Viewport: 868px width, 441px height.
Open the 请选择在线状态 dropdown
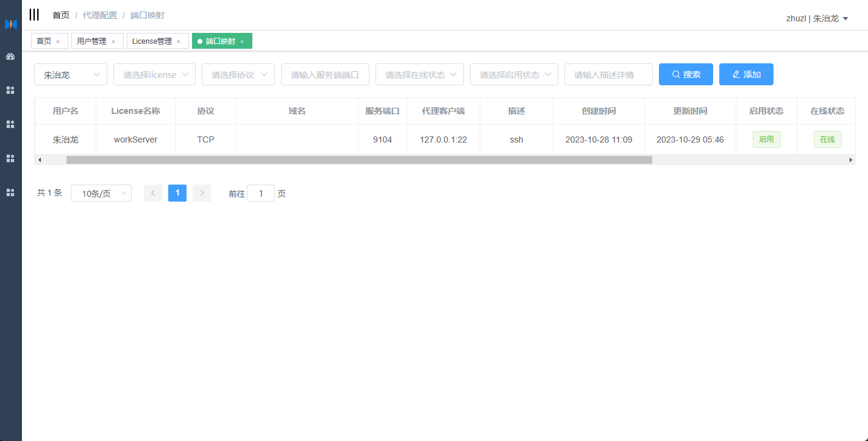(x=419, y=74)
